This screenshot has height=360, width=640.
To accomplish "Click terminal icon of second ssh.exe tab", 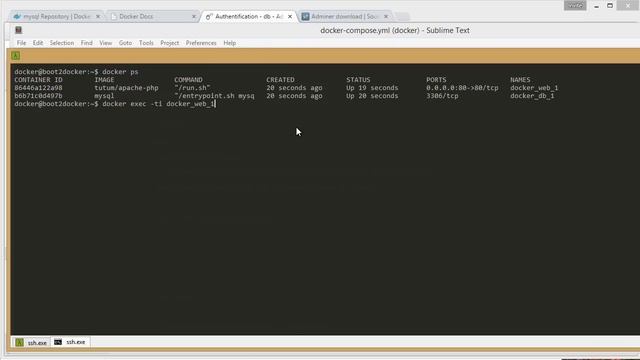I will pyautogui.click(x=58, y=342).
